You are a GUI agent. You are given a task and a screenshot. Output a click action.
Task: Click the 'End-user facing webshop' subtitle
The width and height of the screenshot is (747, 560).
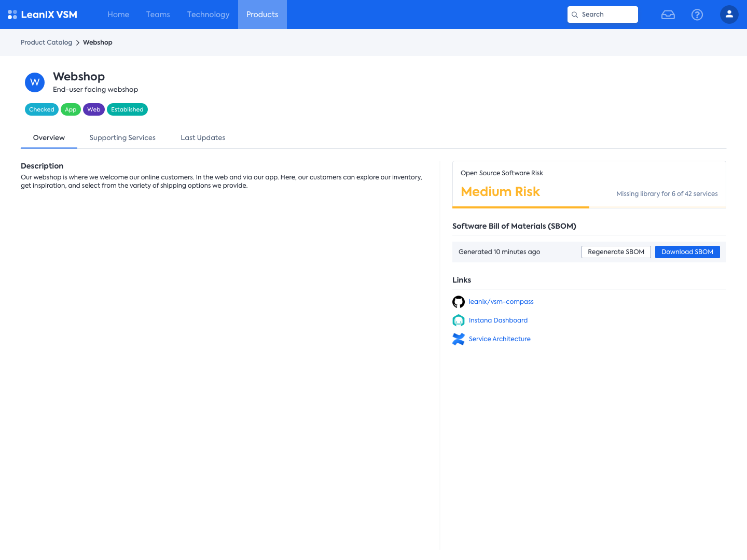click(95, 90)
